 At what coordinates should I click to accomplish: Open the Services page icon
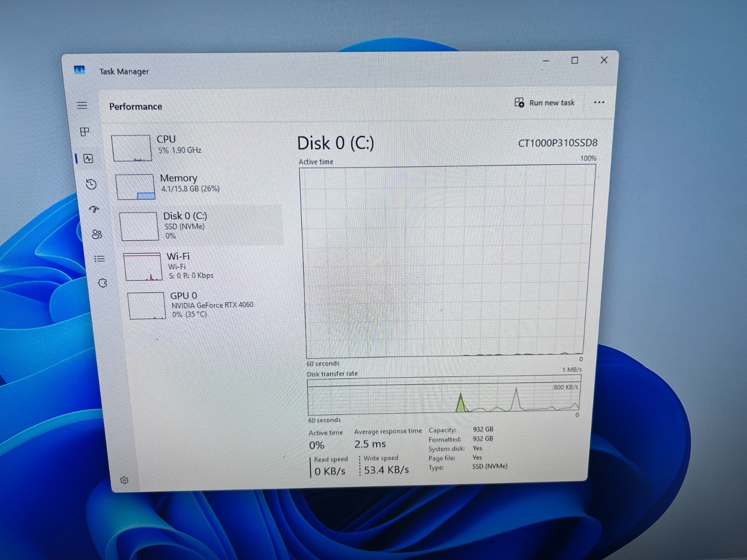[x=103, y=283]
